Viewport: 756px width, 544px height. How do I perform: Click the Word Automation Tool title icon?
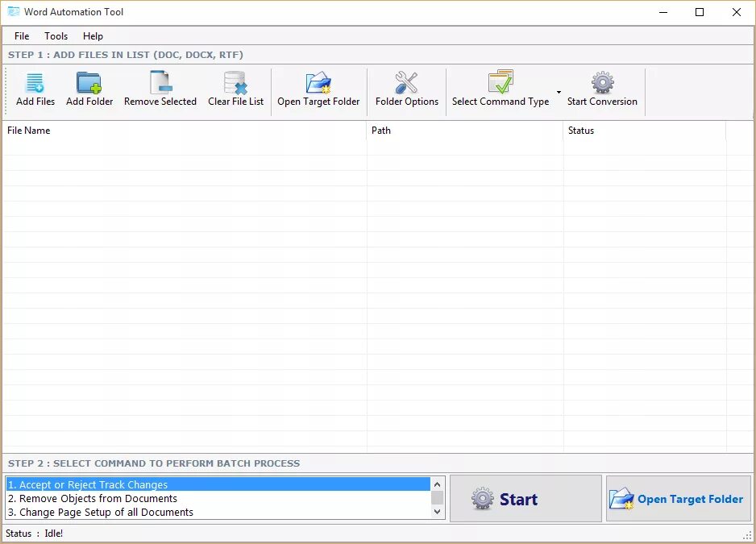(x=14, y=11)
